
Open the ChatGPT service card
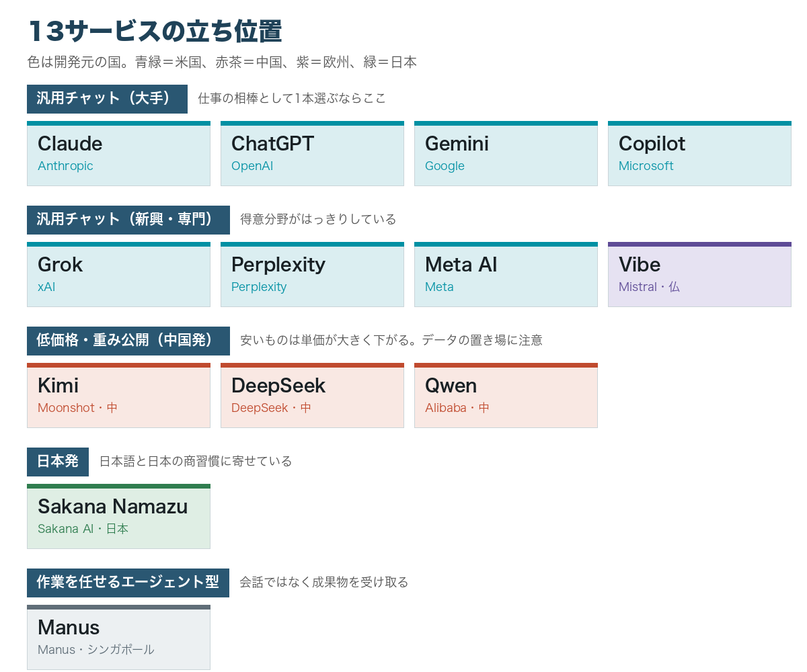point(312,153)
